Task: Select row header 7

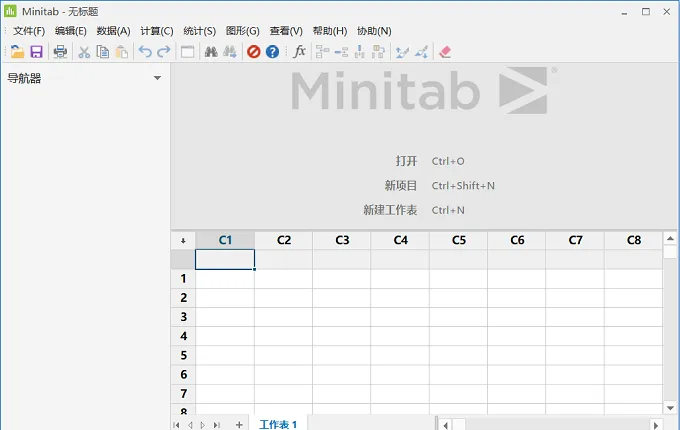Action: tap(183, 394)
